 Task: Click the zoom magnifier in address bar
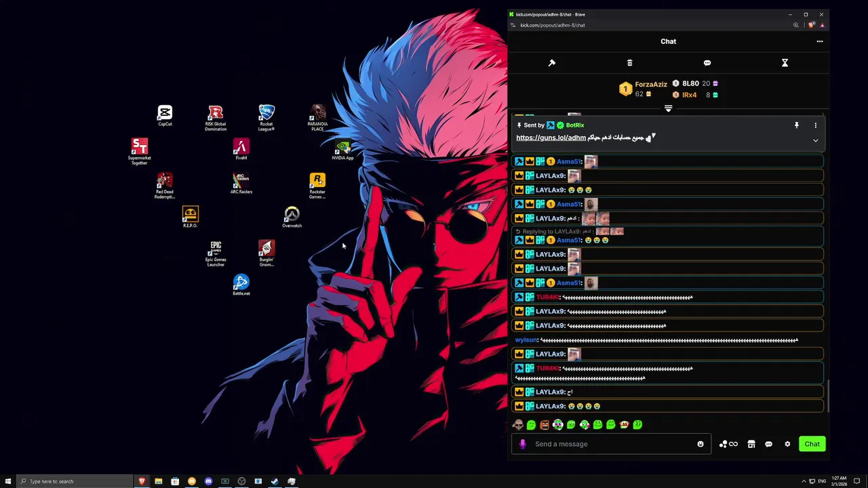coord(796,25)
